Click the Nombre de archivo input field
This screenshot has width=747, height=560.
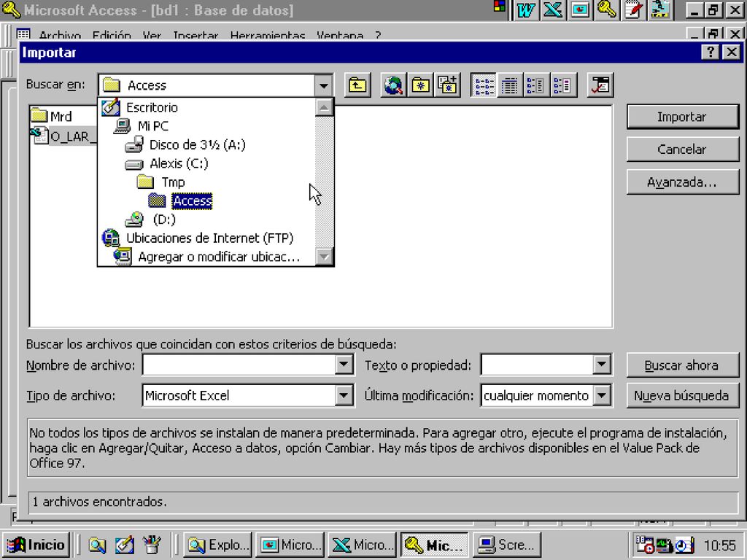tap(239, 365)
